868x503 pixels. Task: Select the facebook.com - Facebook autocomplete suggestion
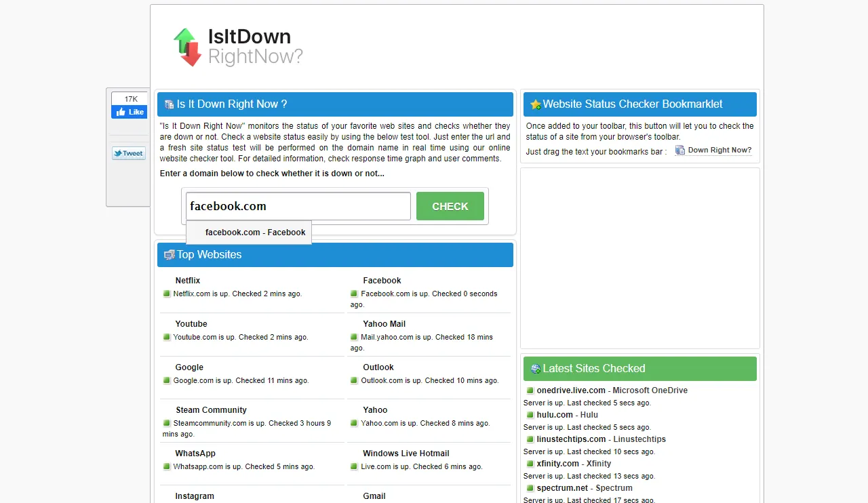pyautogui.click(x=249, y=233)
